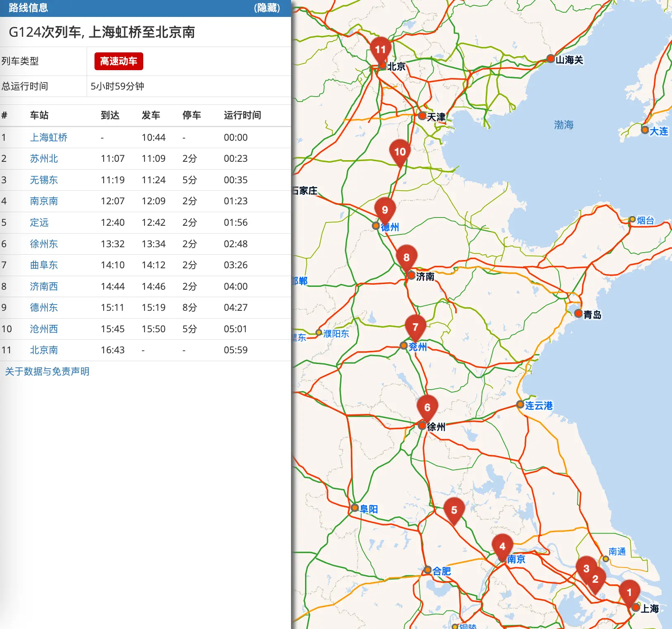Click the 合肥 city label on map
The width and height of the screenshot is (672, 629).
pos(441,571)
